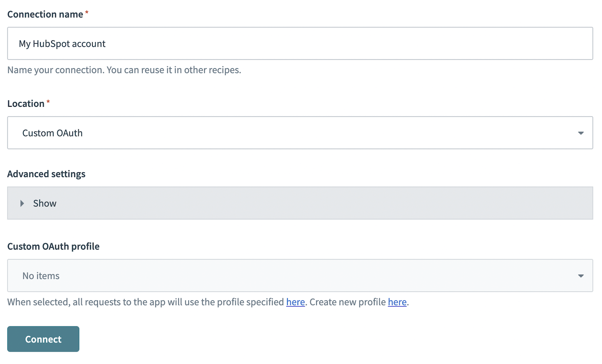Click the Connection name input field
Image resolution: width=602 pixels, height=364 pixels.
(x=300, y=43)
